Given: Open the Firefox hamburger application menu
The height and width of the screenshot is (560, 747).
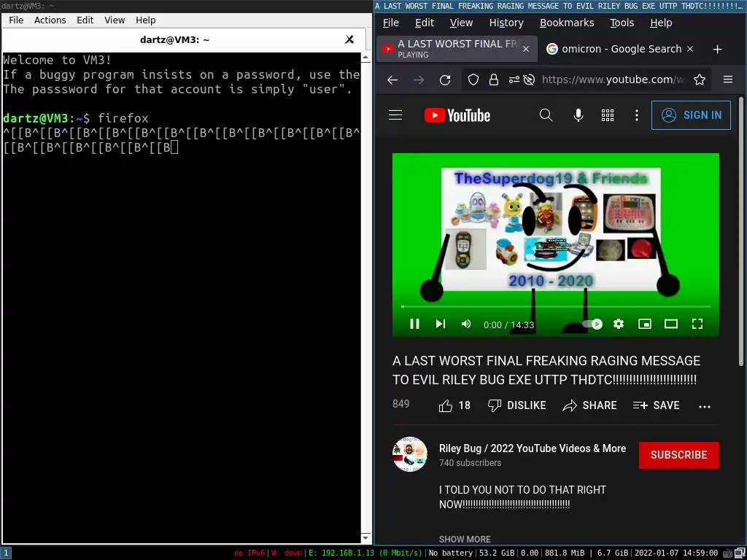Looking at the screenshot, I should (x=728, y=79).
